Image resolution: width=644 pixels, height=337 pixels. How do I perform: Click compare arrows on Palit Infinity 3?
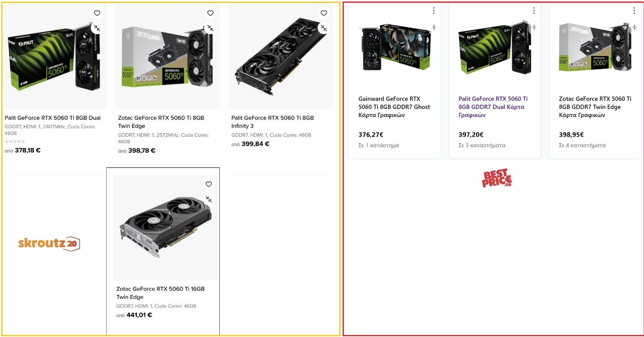click(x=324, y=28)
